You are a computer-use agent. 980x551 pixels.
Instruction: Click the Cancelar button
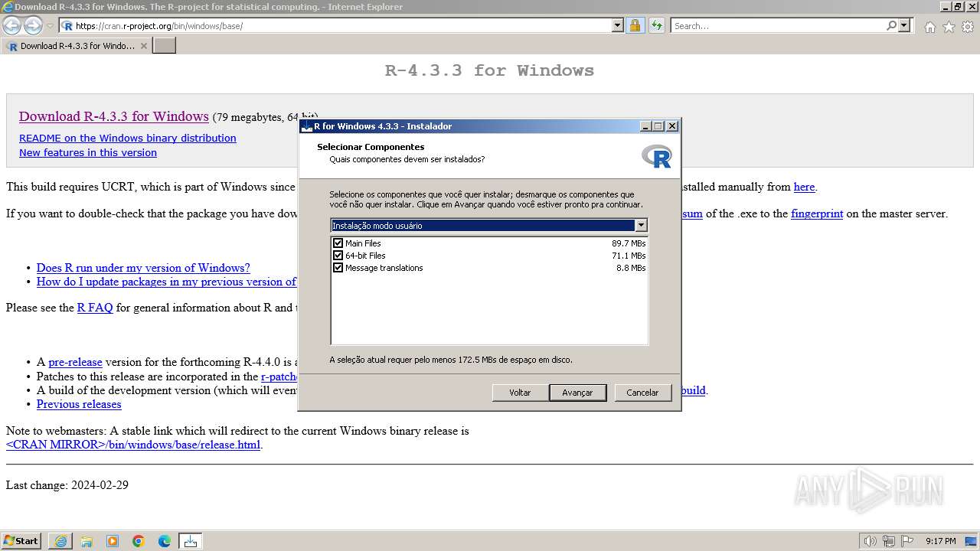tap(642, 393)
